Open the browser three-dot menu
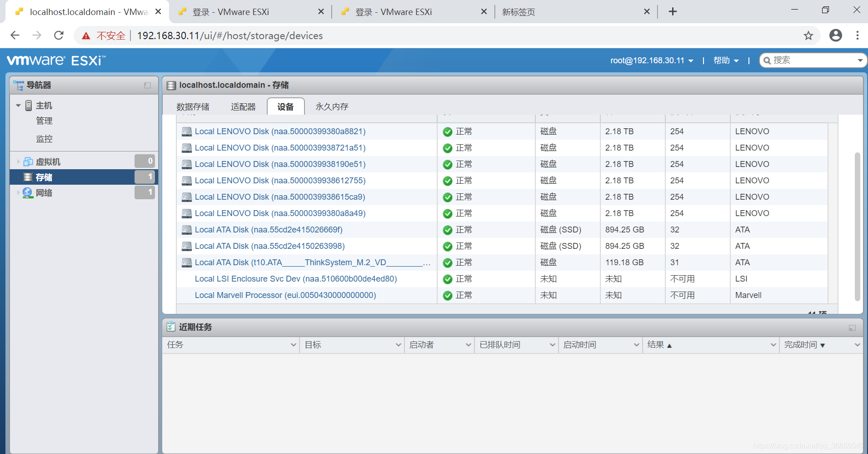 coord(857,35)
